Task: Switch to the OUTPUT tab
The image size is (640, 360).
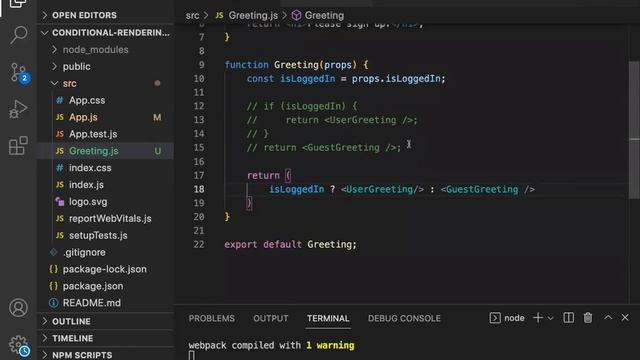Action: point(271,318)
